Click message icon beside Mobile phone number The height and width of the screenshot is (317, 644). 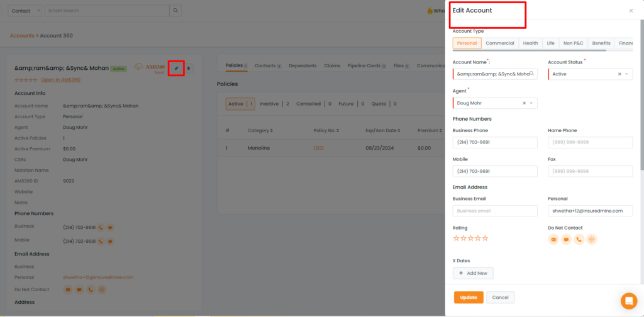point(110,242)
